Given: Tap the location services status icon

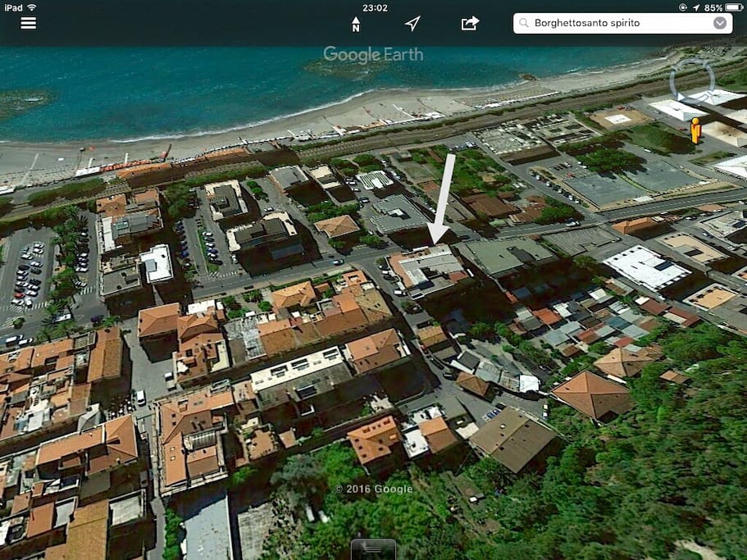Looking at the screenshot, I should [x=696, y=7].
